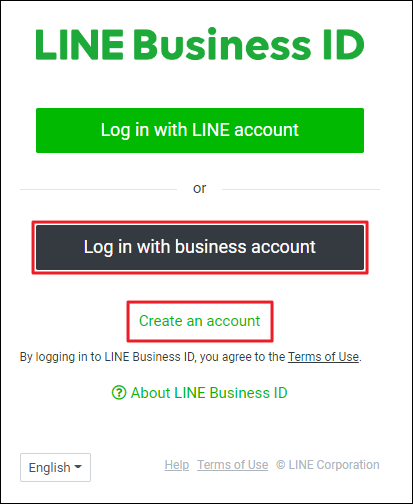
Task: Choose Log in with business account
Action: tap(200, 247)
